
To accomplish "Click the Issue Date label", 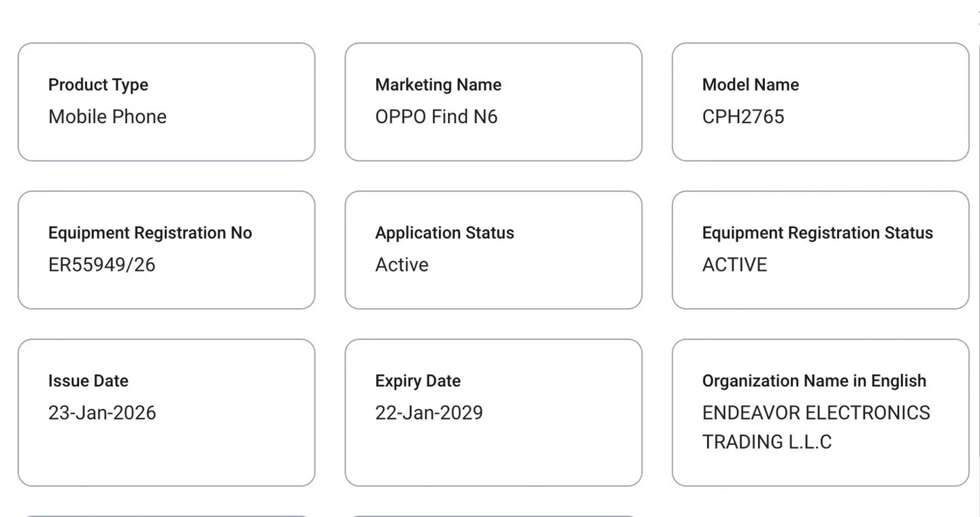I will (88, 381).
